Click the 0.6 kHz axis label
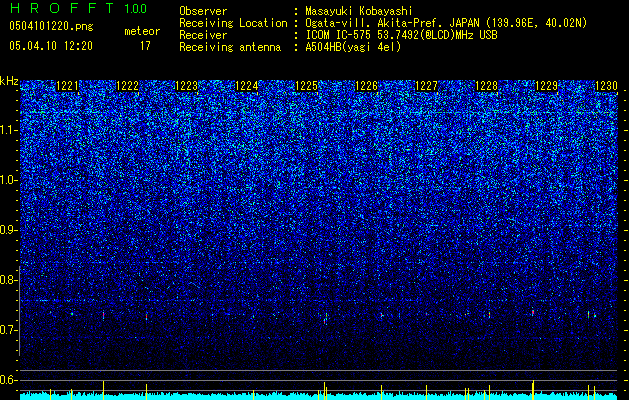629x400 pixels. pyautogui.click(x=9, y=380)
